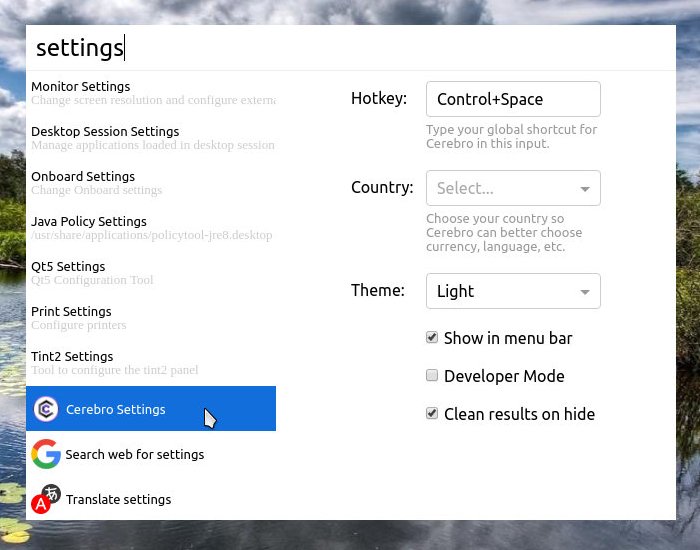Open the Tint2 Settings result

coord(151,363)
